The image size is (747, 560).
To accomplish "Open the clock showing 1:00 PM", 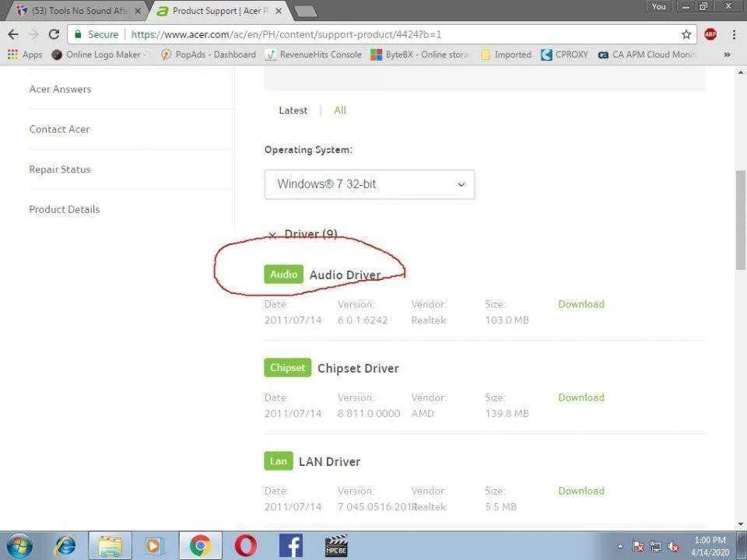I will coord(710,546).
